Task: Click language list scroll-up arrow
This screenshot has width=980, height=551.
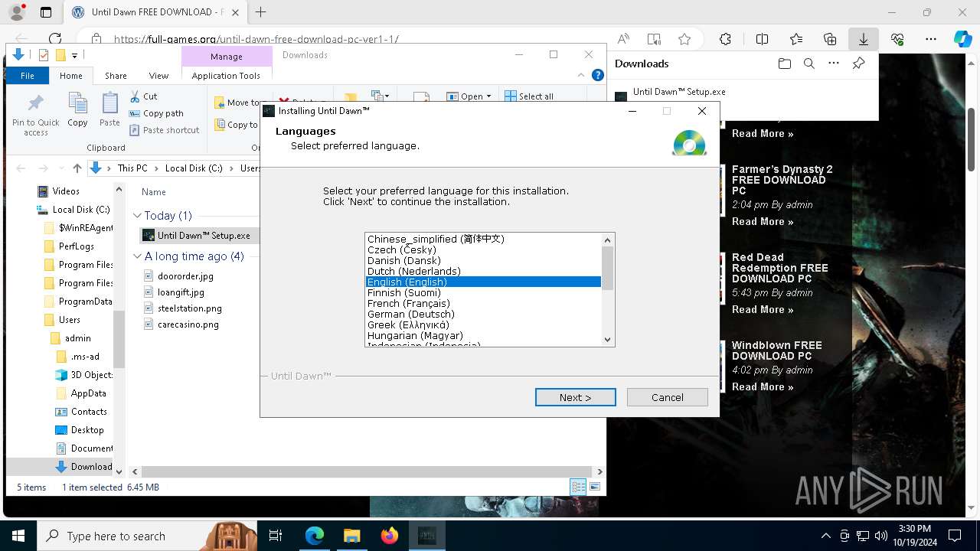Action: pos(608,240)
